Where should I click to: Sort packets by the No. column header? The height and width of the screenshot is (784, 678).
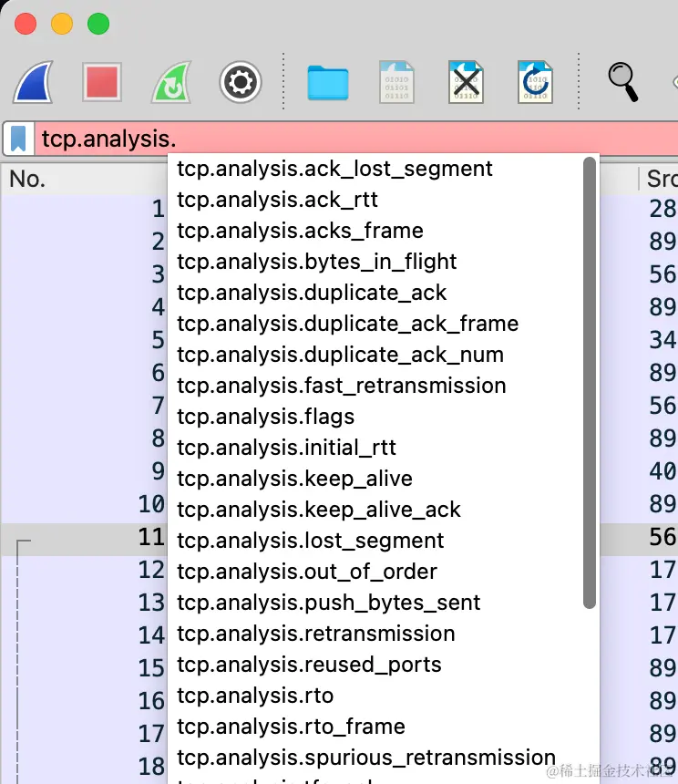click(27, 179)
